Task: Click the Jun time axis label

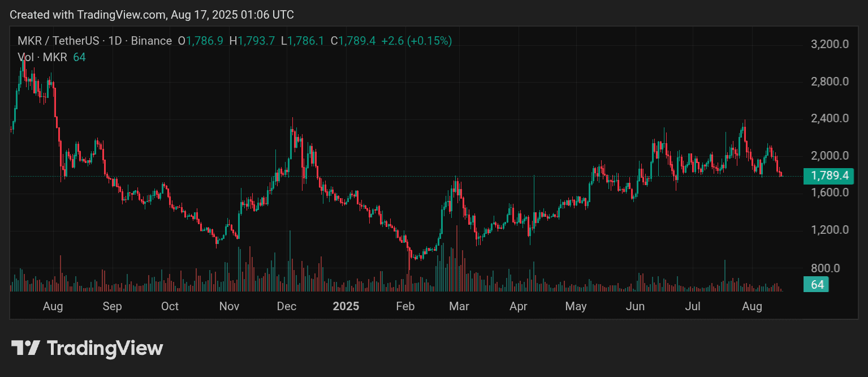Action: pos(636,307)
